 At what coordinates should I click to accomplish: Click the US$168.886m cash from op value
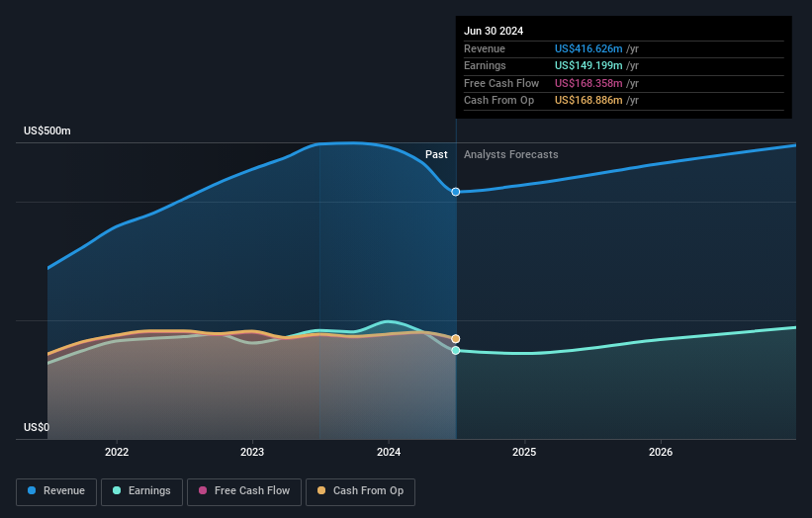pyautogui.click(x=588, y=101)
